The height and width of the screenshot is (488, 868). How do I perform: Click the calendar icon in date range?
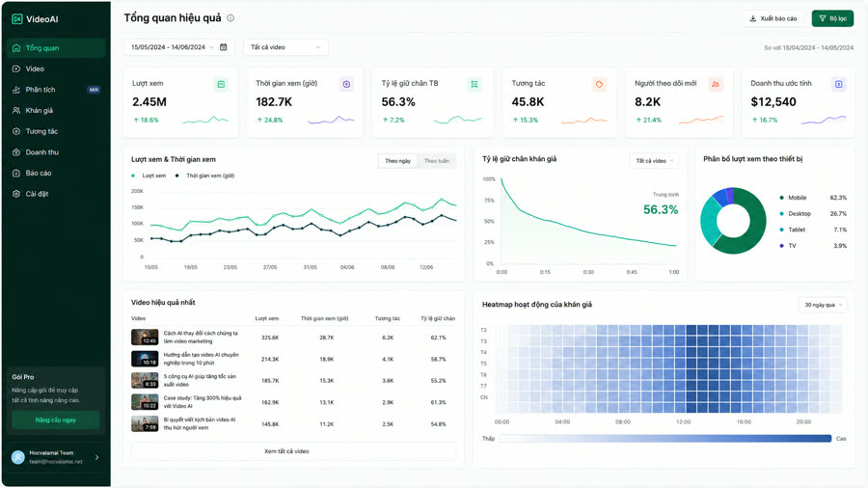coord(223,47)
